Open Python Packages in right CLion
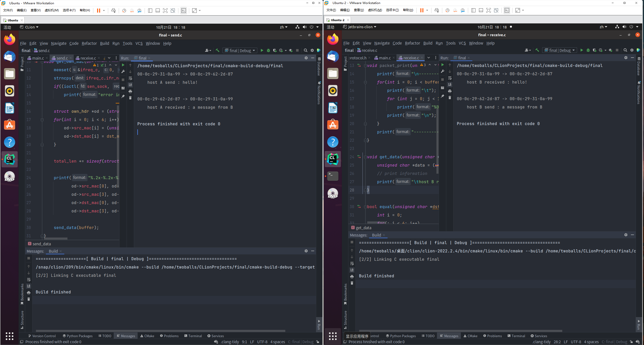Viewport: 644px width, 345px height. (401, 336)
